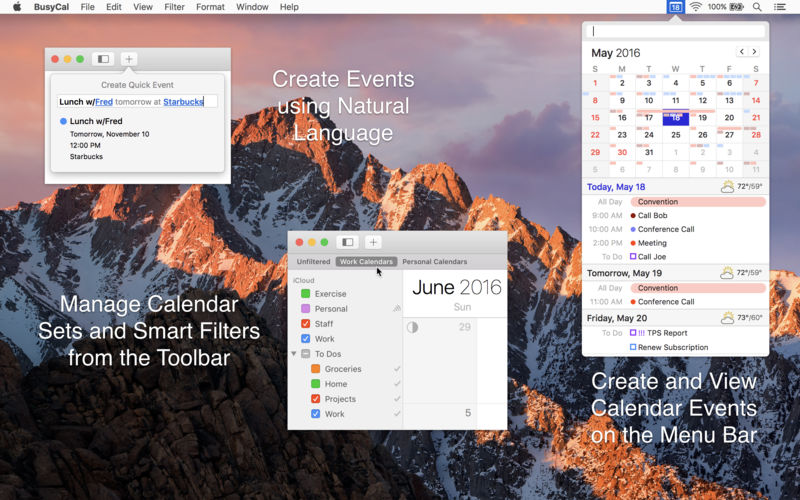
Task: Open the Convention event on Today, May 18
Action: 697,202
